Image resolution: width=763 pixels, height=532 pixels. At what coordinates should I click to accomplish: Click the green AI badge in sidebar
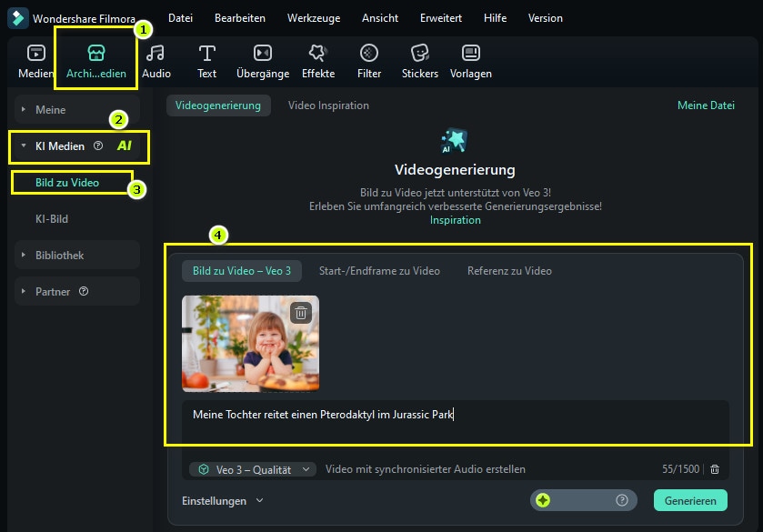(x=125, y=146)
